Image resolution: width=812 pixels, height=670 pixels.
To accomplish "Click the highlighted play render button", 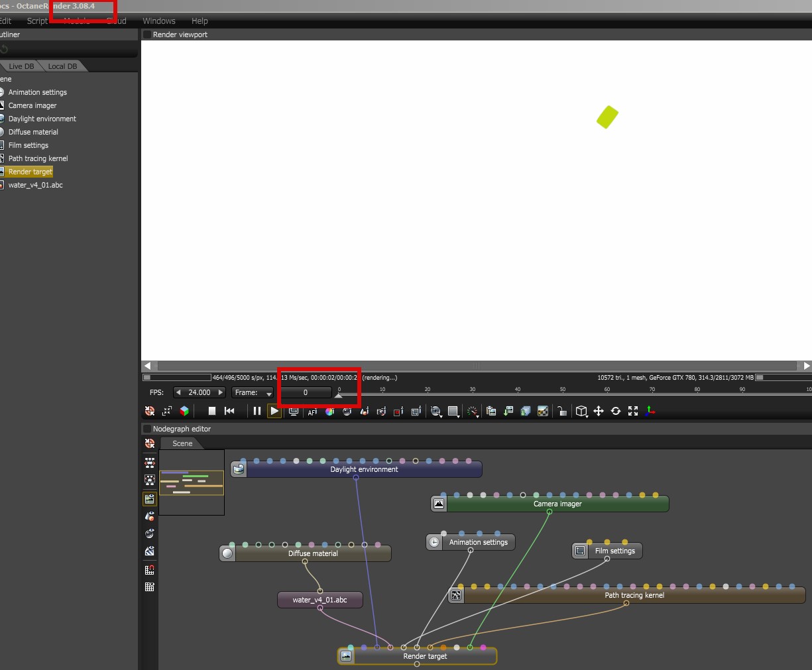I will pyautogui.click(x=274, y=411).
